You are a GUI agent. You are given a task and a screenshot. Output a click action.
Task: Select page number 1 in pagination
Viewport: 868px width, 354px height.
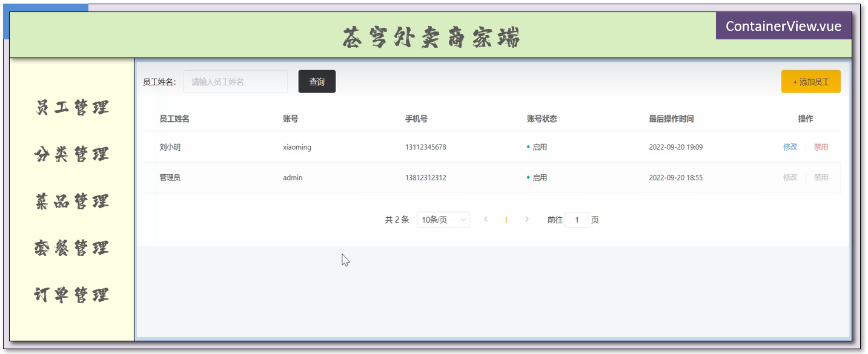(506, 220)
